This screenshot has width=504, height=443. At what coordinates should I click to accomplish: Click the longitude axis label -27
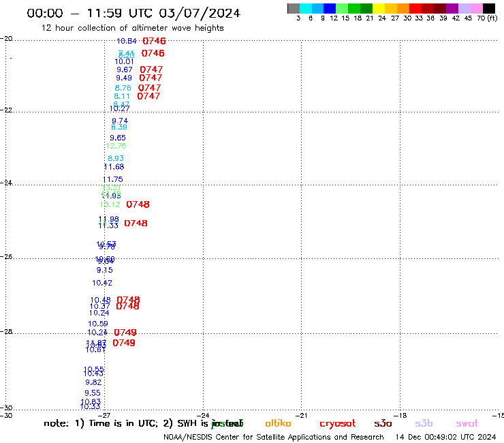(104, 416)
